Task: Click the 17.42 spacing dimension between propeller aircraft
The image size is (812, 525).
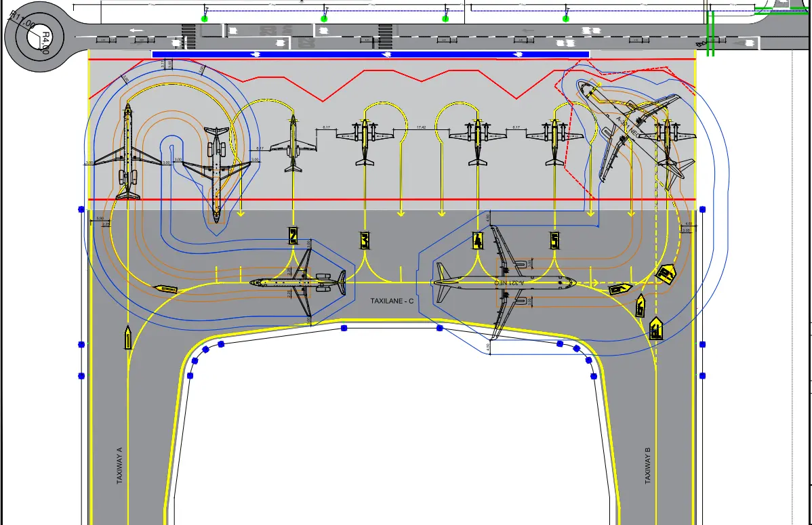Action: tap(421, 127)
